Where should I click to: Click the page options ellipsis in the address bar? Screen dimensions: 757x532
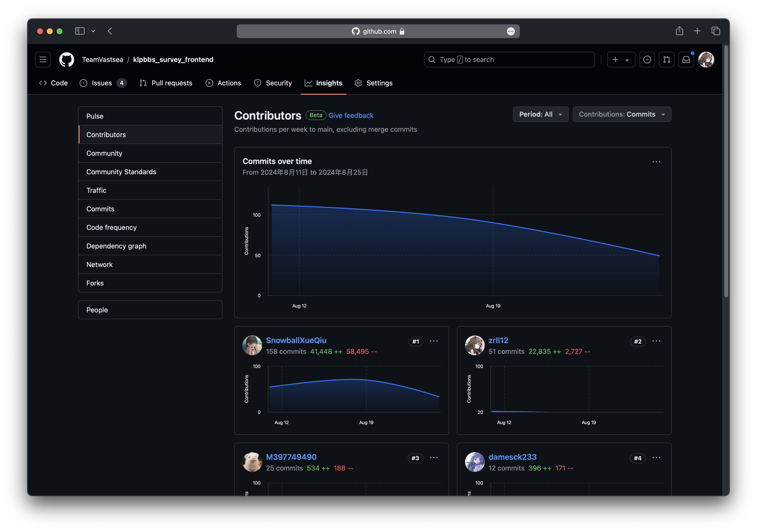click(510, 31)
